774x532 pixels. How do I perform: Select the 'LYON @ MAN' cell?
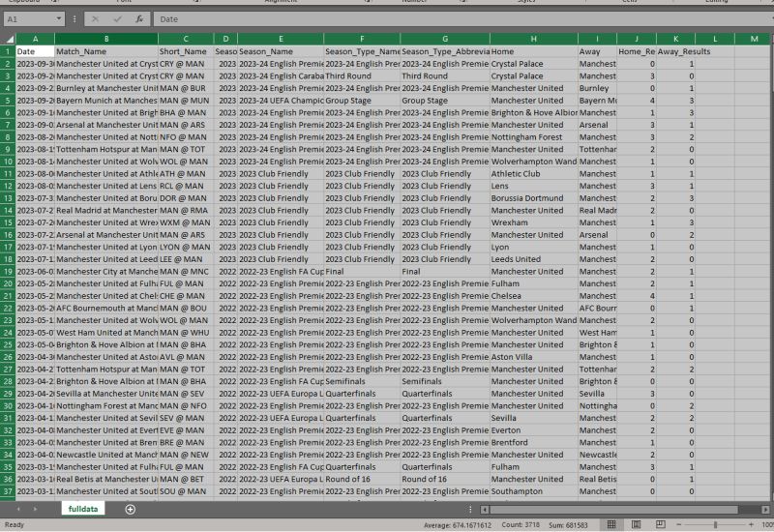point(186,247)
